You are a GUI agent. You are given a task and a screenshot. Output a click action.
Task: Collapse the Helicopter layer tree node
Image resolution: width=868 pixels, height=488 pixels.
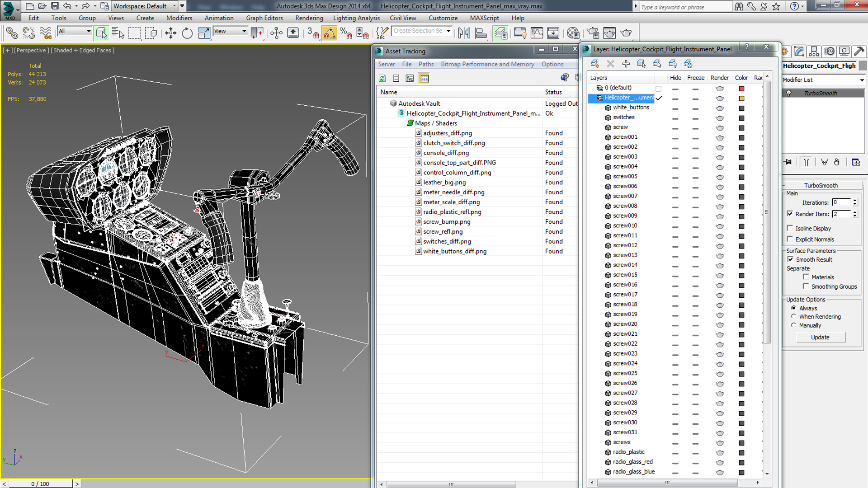[x=592, y=98]
